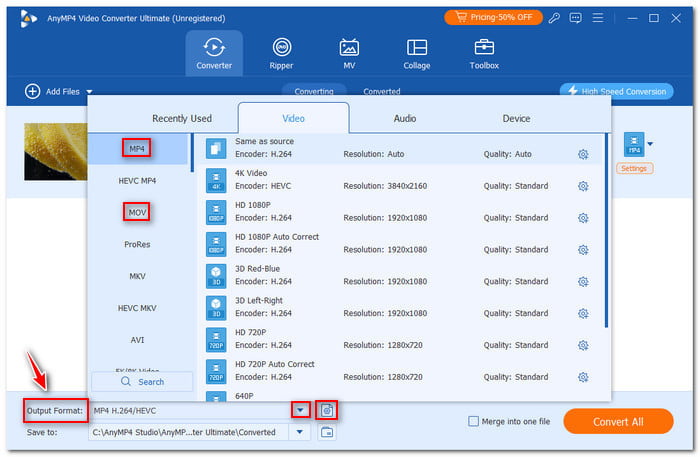The image size is (700, 457).
Task: Select MOV in the format list
Action: (x=137, y=212)
